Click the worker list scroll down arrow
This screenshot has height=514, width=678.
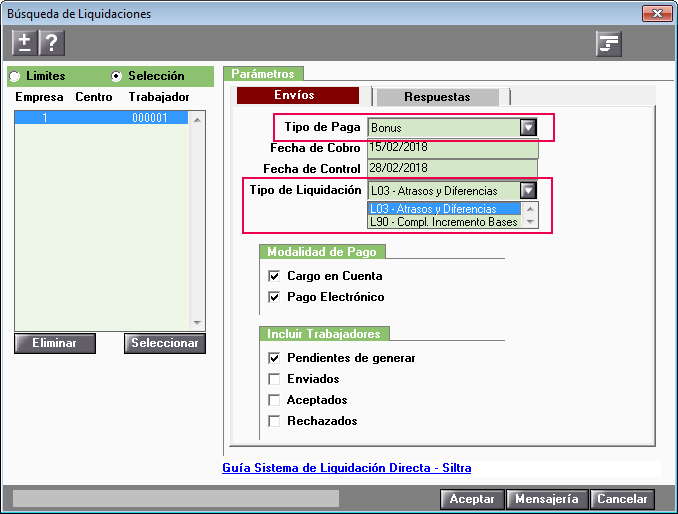click(197, 322)
